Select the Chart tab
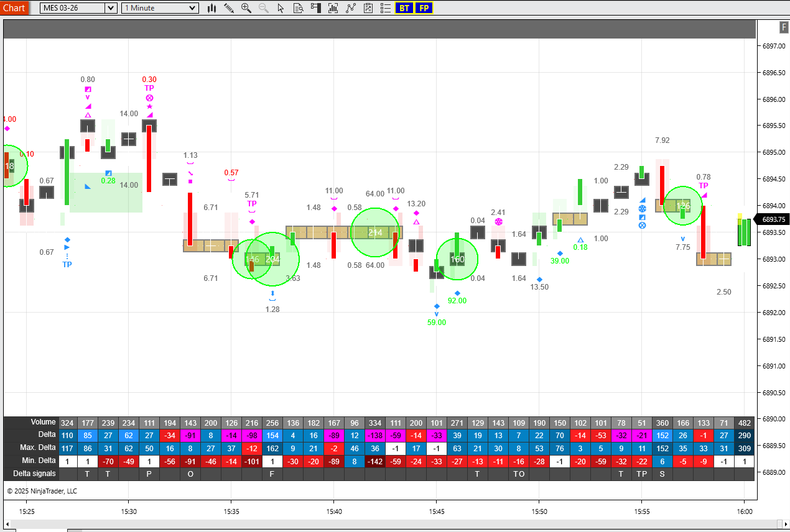Screen dimensions: 790x532 coord(14,7)
